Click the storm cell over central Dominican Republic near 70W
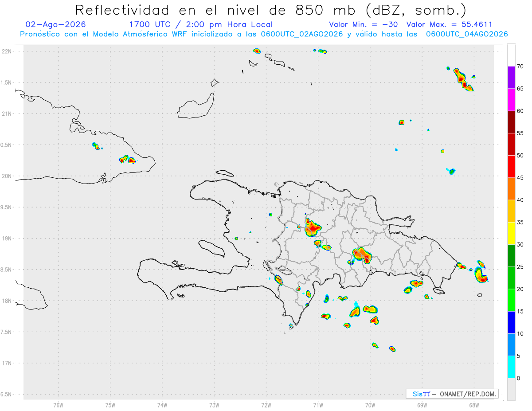This screenshot has height=411, width=532. pos(362,255)
